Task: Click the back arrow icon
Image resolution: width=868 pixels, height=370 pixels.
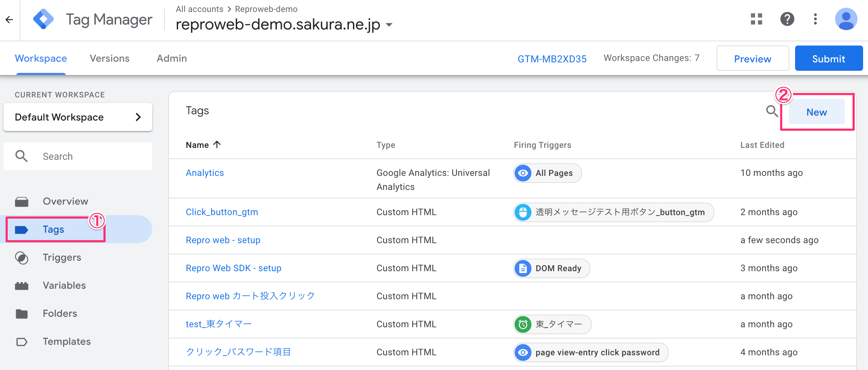Action: click(x=9, y=20)
